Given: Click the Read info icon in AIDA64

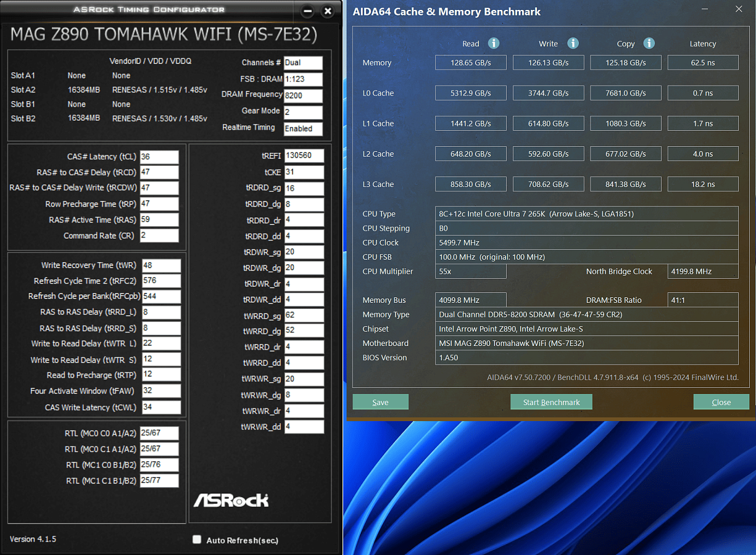Looking at the screenshot, I should coord(494,43).
